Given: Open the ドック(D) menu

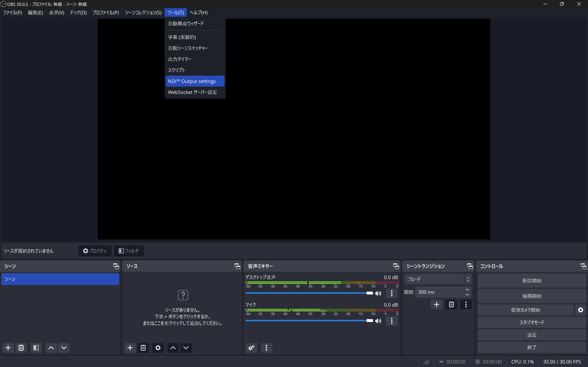Looking at the screenshot, I should tap(78, 12).
